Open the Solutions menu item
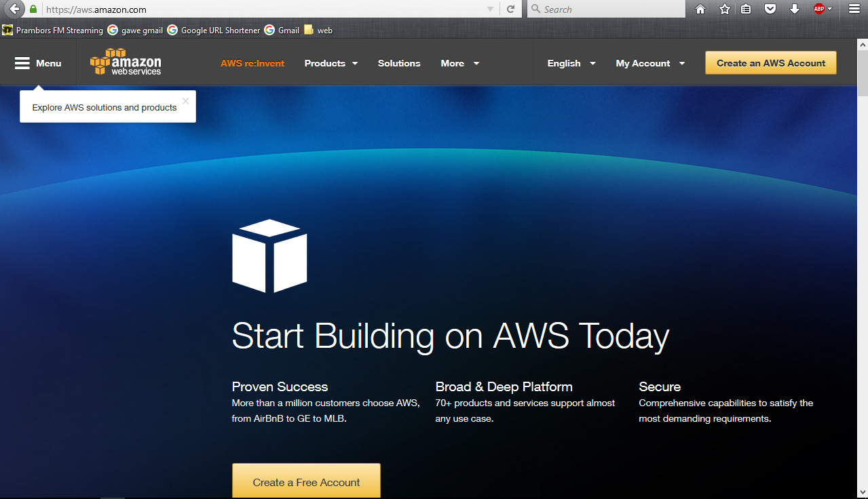868x499 pixels. pos(399,63)
